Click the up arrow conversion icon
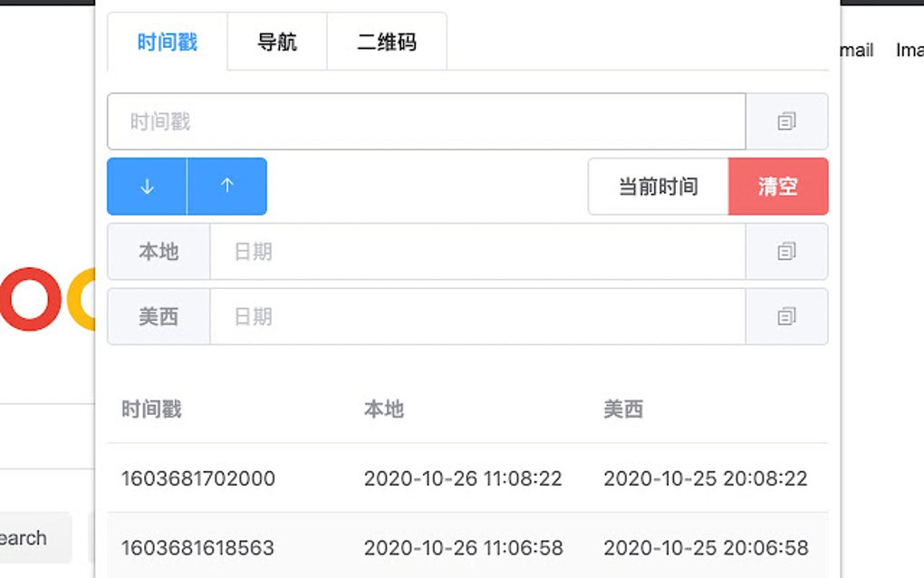The image size is (924, 578). 226,187
